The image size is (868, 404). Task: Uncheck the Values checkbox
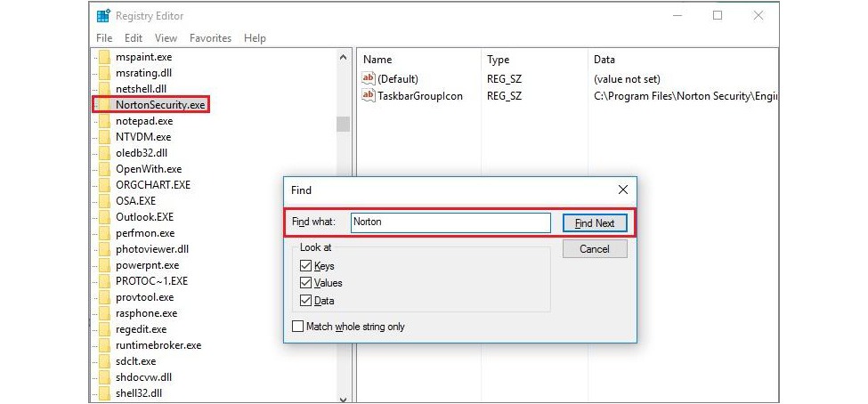pyautogui.click(x=305, y=283)
